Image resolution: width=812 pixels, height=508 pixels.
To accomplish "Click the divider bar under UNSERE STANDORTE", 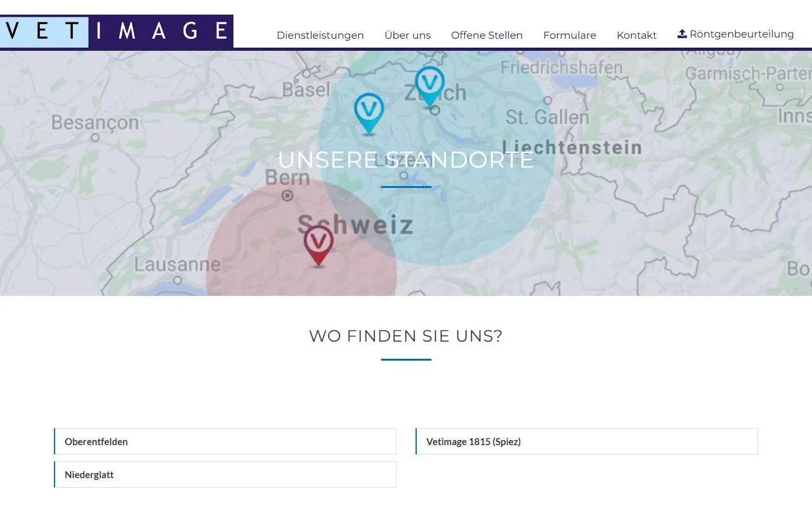I will tap(405, 186).
